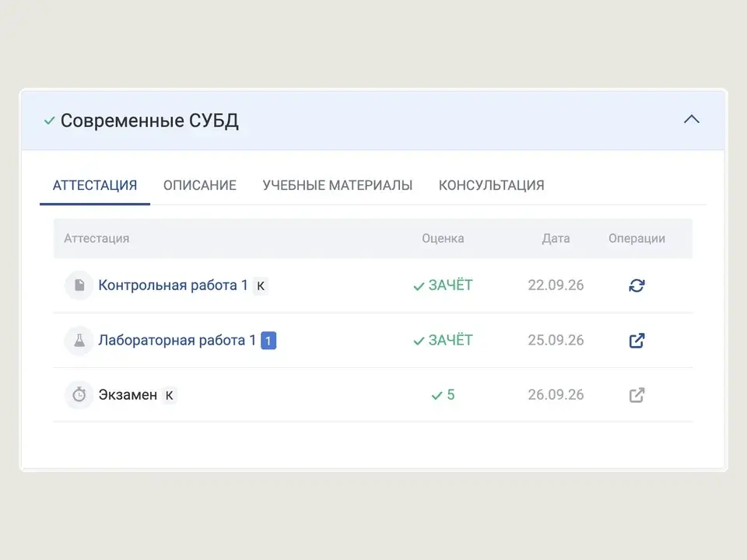Screen dimensions: 747x560
Task: Click the green checkmark beside Современные СУБД
Action: [50, 121]
